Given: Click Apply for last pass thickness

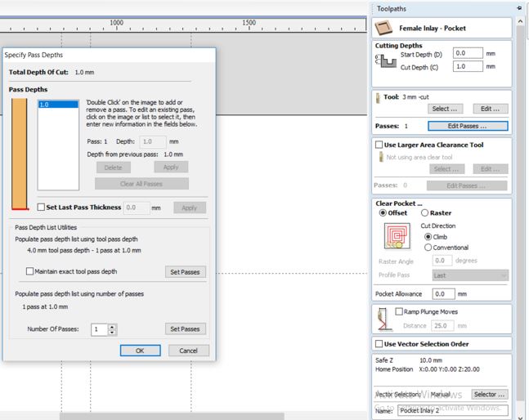Looking at the screenshot, I should pyautogui.click(x=190, y=208).
